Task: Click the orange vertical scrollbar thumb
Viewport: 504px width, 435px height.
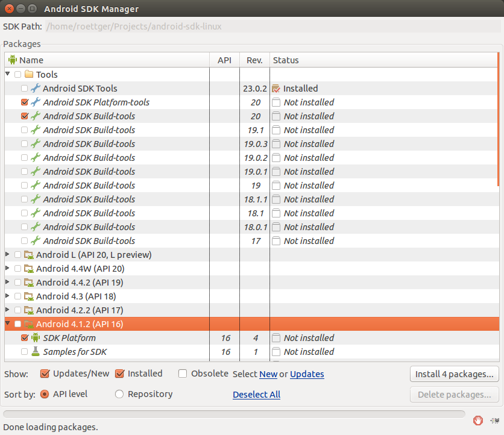Action: click(x=498, y=119)
